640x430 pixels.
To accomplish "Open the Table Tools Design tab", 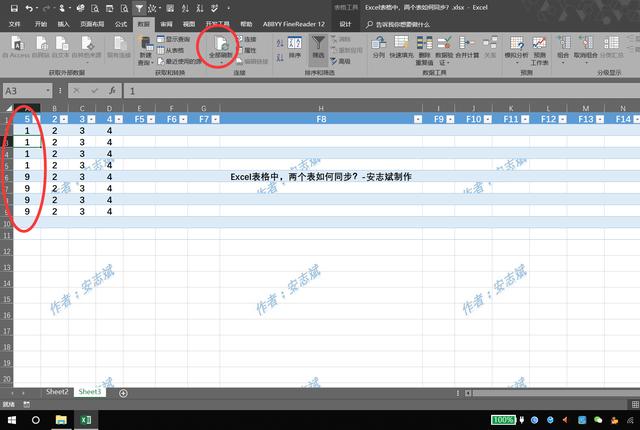I will pos(345,24).
